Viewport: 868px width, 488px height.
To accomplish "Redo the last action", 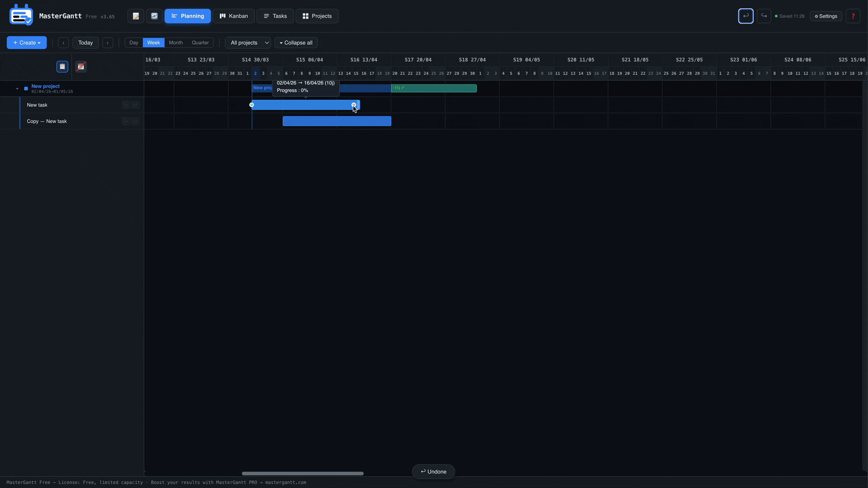I will [764, 16].
